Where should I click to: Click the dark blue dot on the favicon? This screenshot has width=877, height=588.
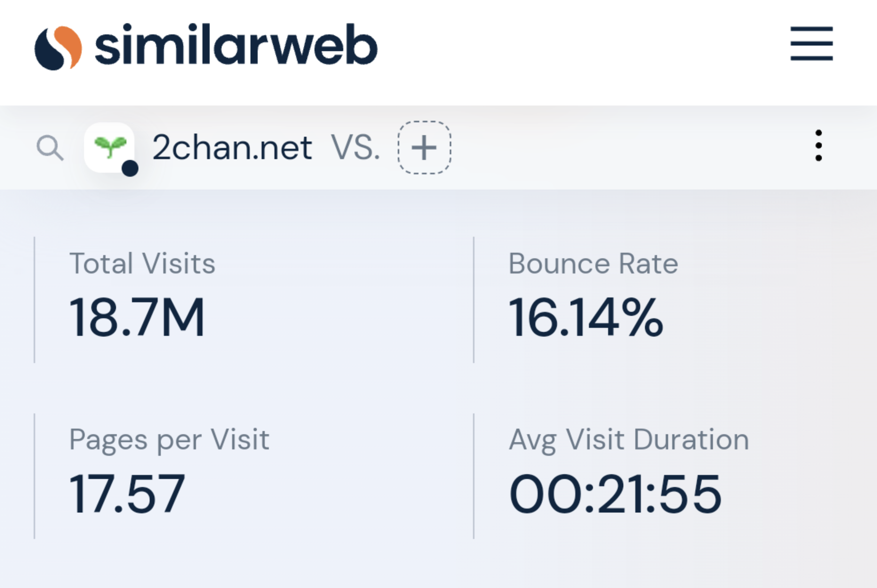(x=130, y=168)
